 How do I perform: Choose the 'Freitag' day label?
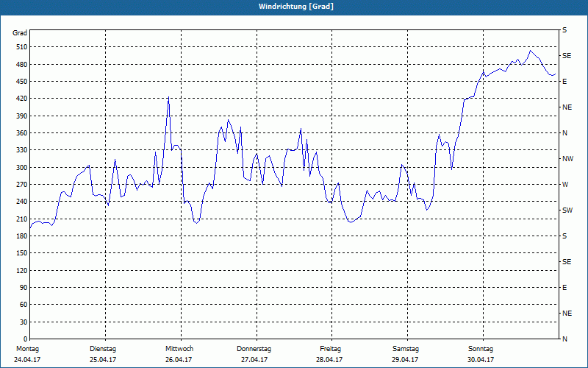tap(330, 349)
